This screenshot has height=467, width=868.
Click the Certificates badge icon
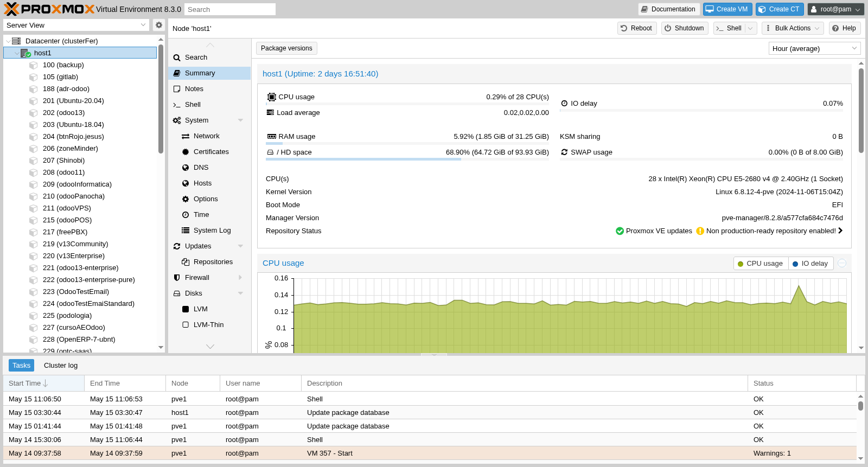click(x=186, y=152)
